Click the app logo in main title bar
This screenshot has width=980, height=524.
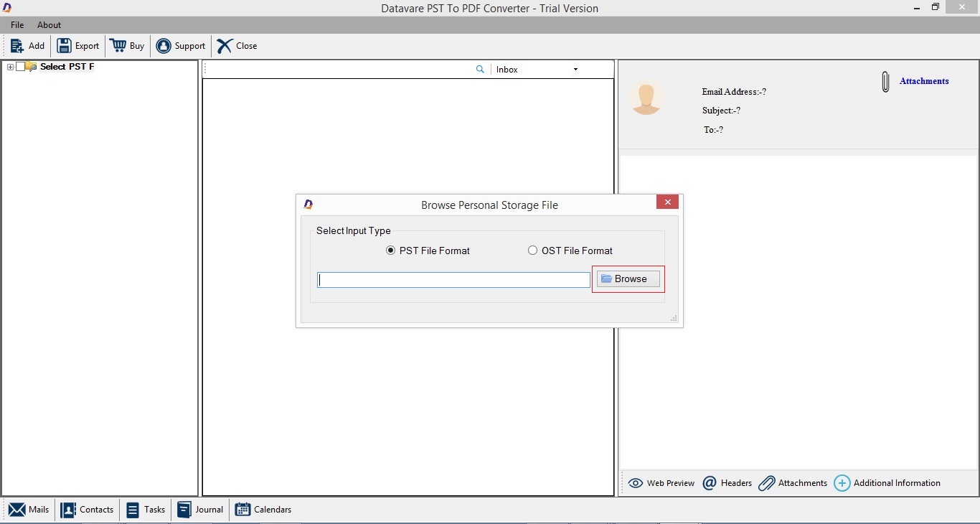[x=7, y=8]
